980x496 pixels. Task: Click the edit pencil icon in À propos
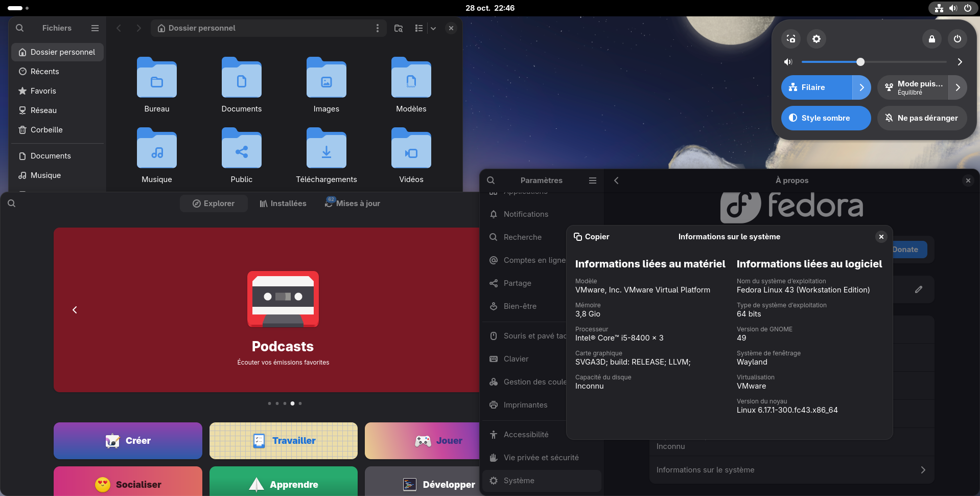tap(918, 289)
